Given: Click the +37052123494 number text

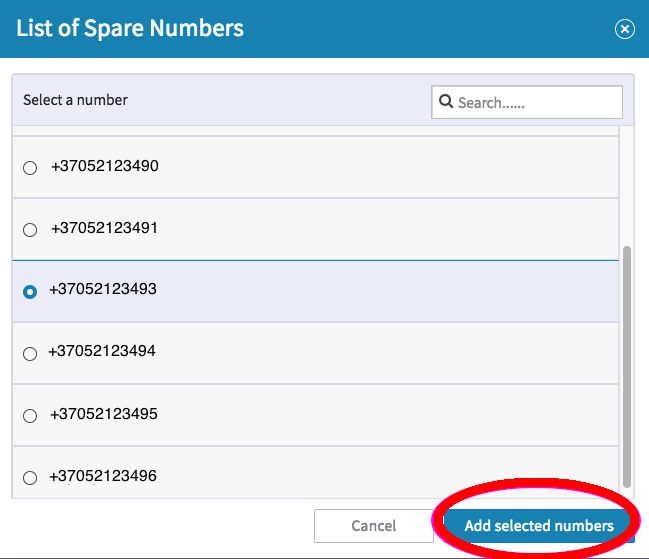Looking at the screenshot, I should point(102,351).
